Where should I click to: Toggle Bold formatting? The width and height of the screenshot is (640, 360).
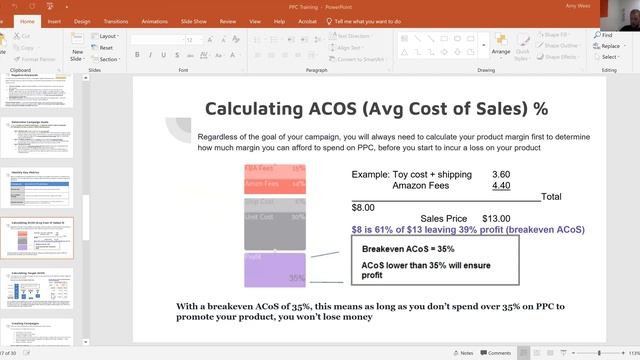pos(137,55)
